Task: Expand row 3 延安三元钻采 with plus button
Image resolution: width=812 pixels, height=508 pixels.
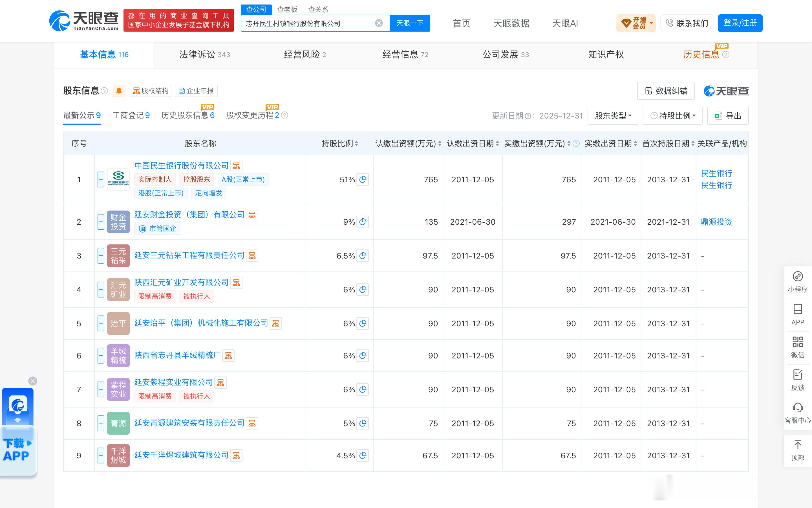Action: pos(101,256)
